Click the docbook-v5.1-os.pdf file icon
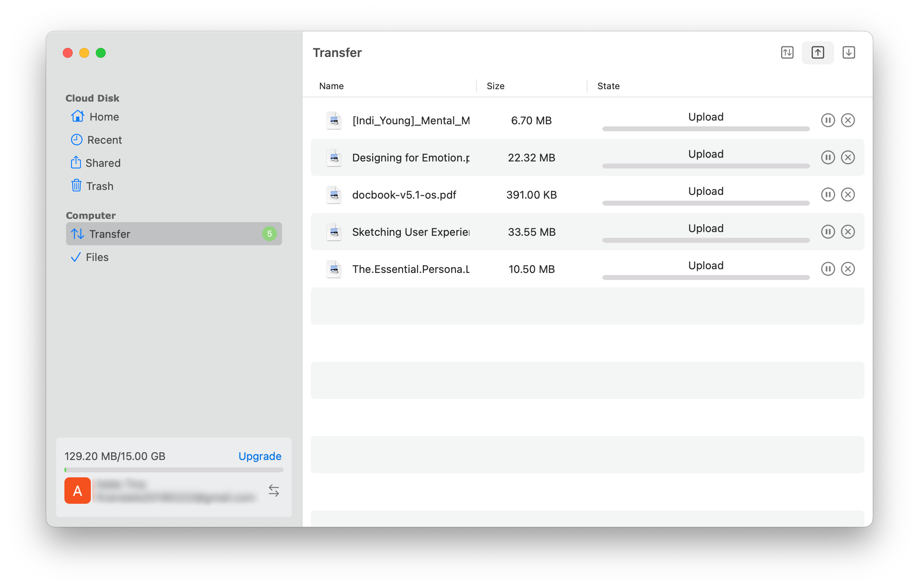919x588 pixels. (334, 195)
